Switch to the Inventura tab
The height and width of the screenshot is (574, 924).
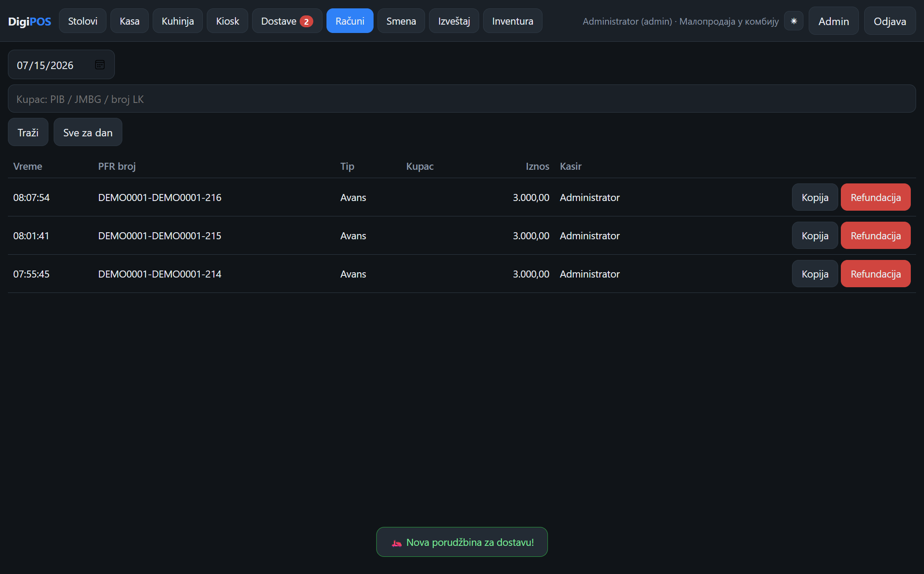[513, 21]
